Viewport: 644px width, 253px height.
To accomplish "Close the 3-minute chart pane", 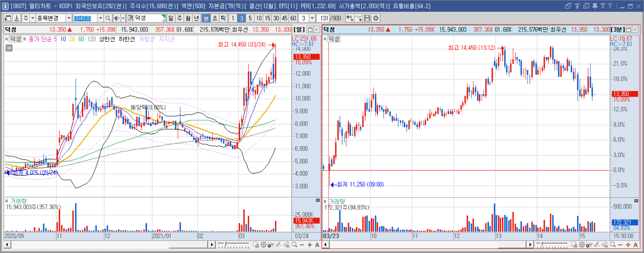I will 635,29.
